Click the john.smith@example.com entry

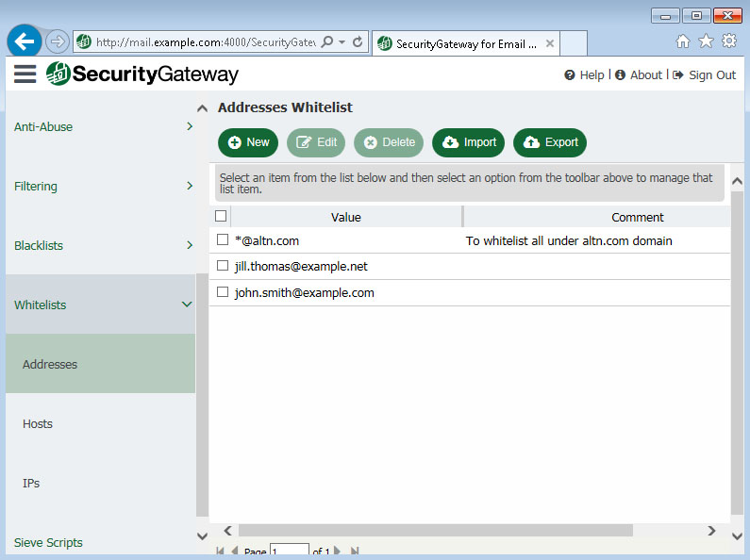click(304, 292)
